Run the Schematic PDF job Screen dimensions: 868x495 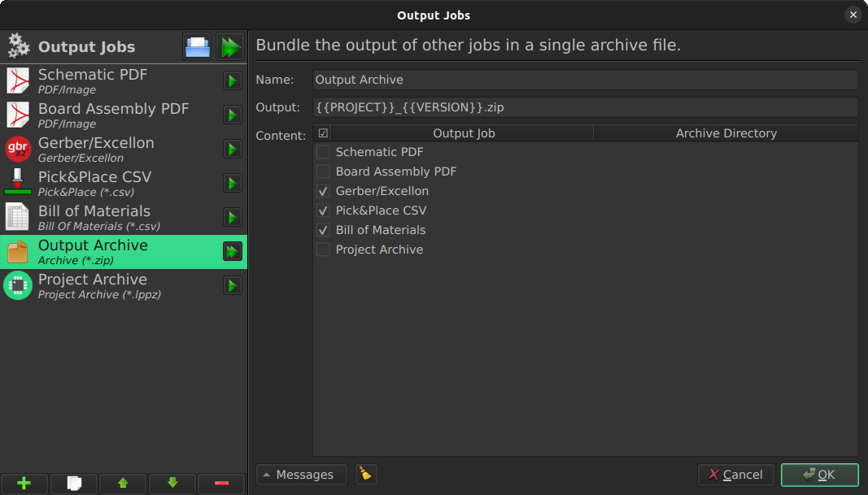(x=233, y=80)
